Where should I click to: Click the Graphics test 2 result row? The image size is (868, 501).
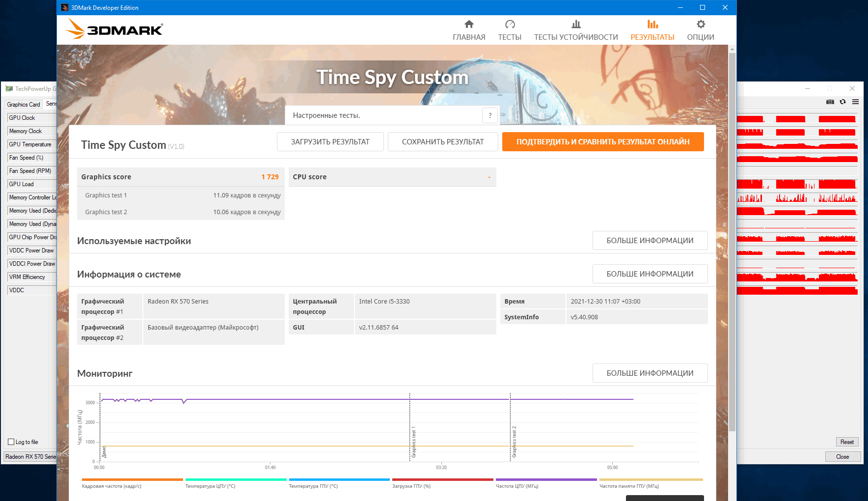click(x=181, y=212)
